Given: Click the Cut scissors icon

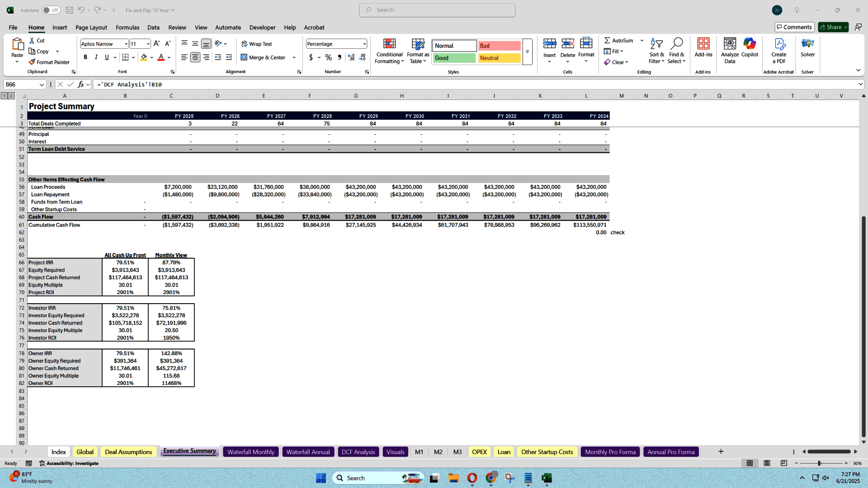Looking at the screenshot, I should 32,41.
